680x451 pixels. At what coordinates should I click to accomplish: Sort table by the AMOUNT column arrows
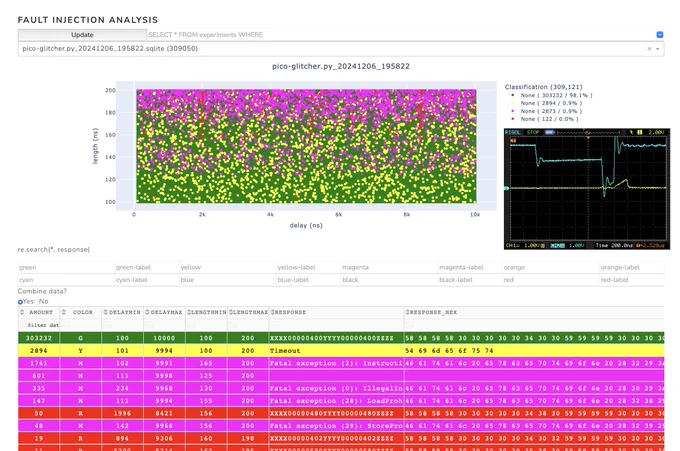22,312
